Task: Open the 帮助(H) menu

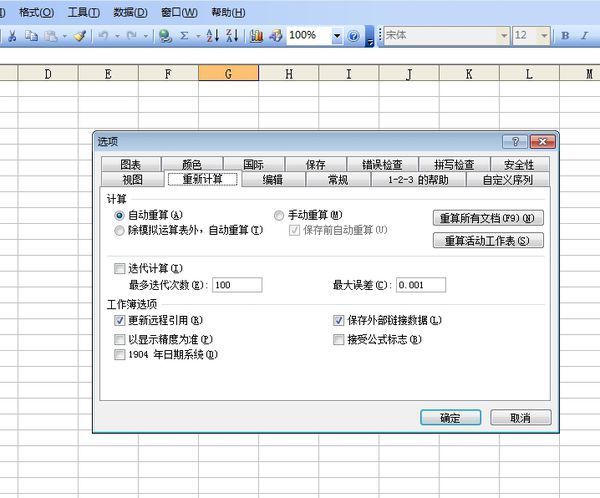Action: coord(228,12)
